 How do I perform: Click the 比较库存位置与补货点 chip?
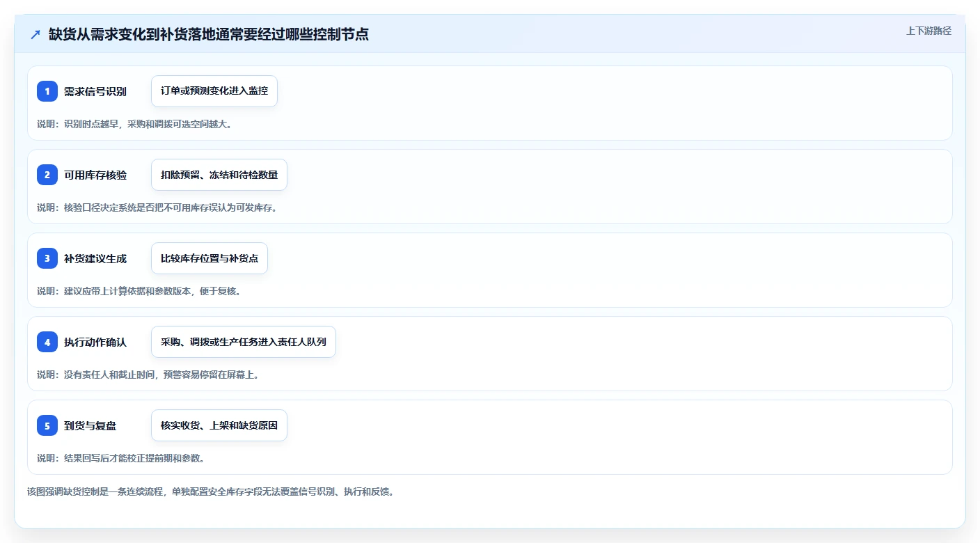(210, 258)
